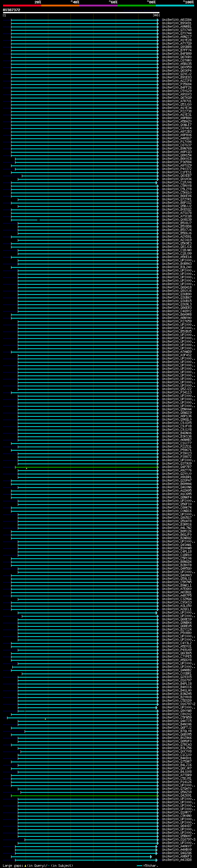Open hit UniRef100_B6HHA4
This screenshot has height=868, width=197.
176,484
